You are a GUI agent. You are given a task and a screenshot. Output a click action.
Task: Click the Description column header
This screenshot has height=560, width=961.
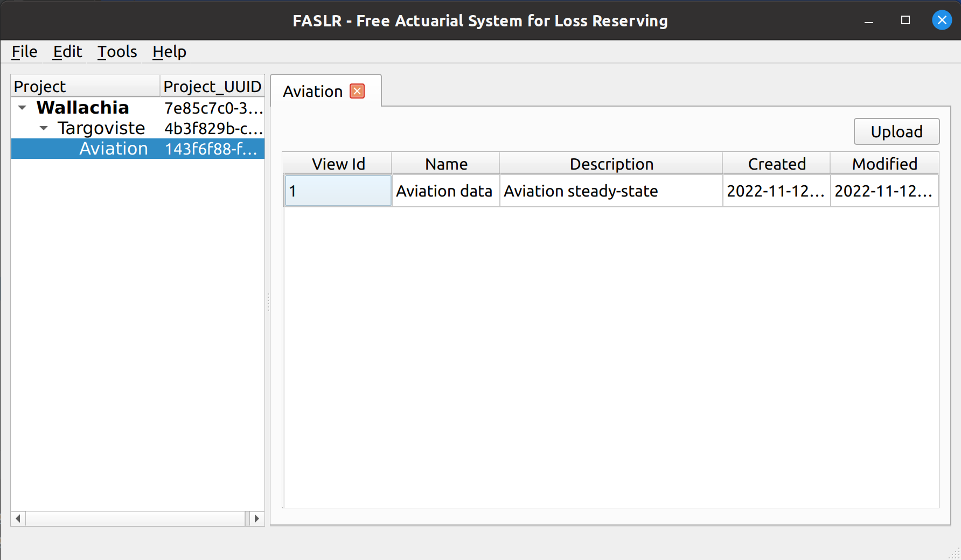(611, 164)
